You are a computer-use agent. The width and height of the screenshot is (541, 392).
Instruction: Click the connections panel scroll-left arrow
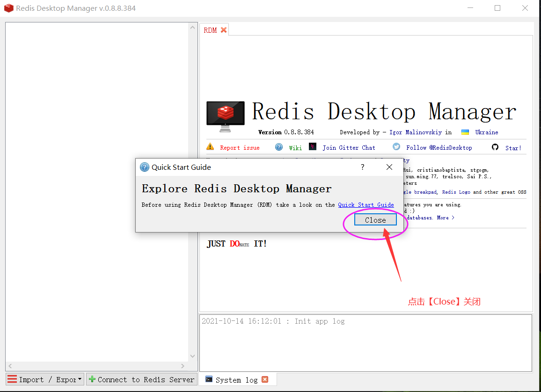pyautogui.click(x=10, y=366)
